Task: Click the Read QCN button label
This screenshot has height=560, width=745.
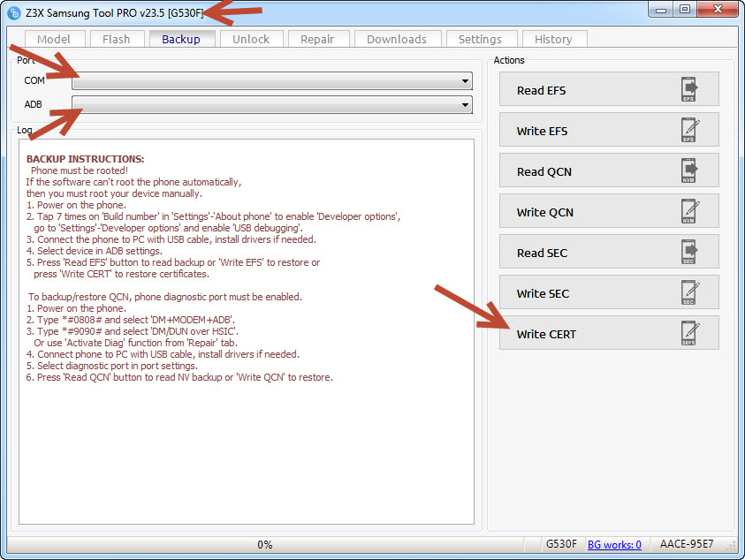Action: pyautogui.click(x=544, y=171)
